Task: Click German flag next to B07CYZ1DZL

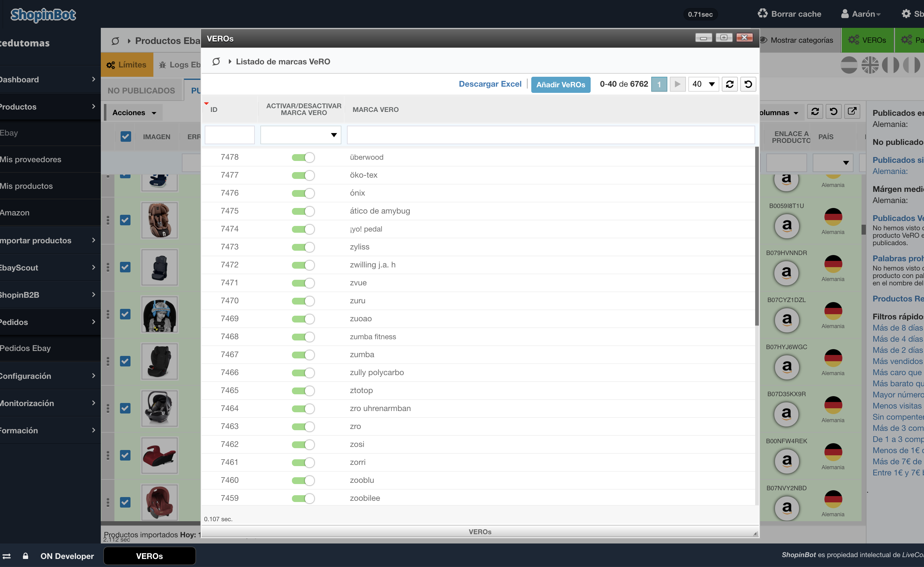Action: pos(833,311)
